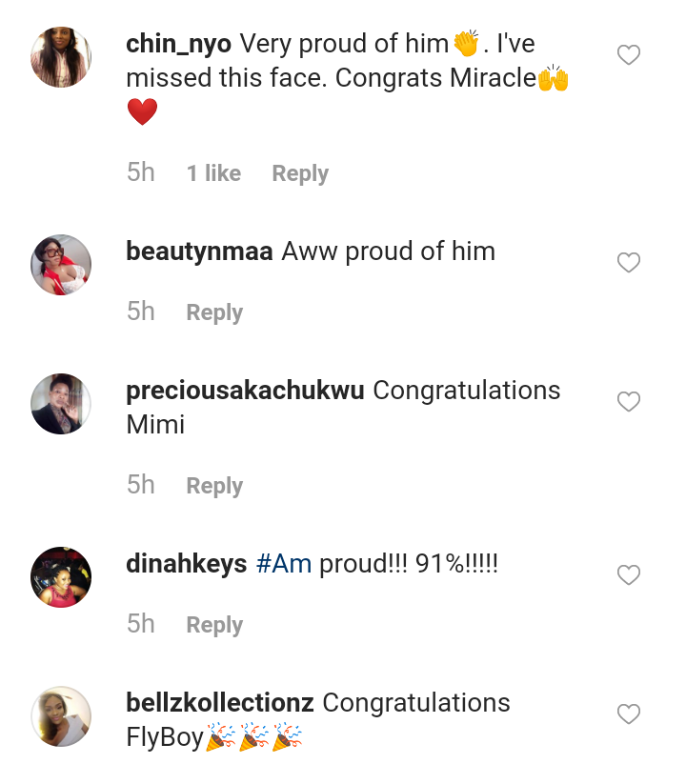Image resolution: width=686 pixels, height=784 pixels.
Task: Reply to dinahkeys' comment
Action: pyautogui.click(x=214, y=625)
